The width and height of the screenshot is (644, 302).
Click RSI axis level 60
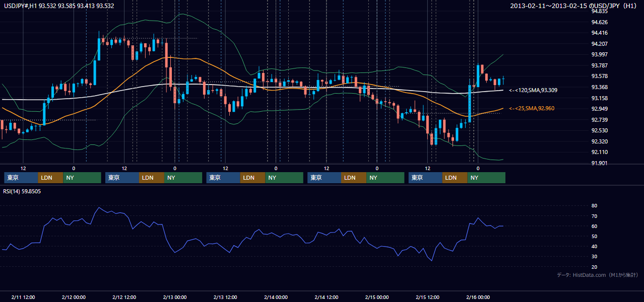click(x=594, y=226)
